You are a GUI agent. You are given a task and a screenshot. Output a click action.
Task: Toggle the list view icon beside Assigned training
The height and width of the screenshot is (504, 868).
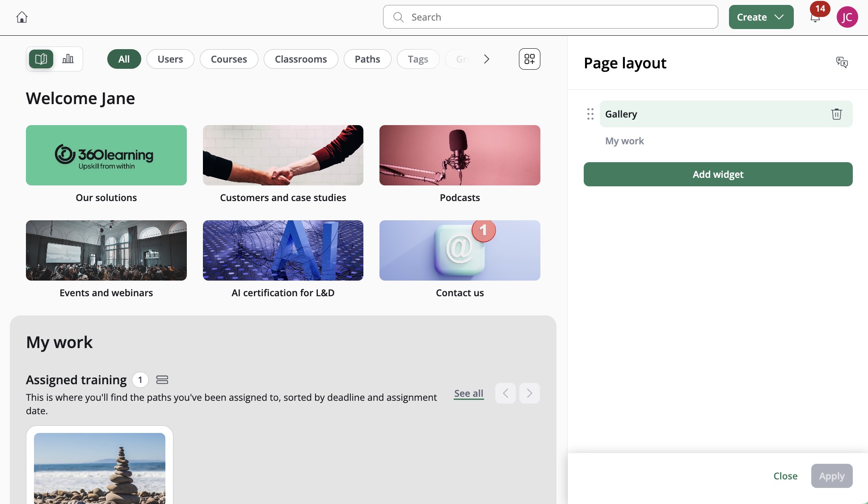click(x=162, y=380)
